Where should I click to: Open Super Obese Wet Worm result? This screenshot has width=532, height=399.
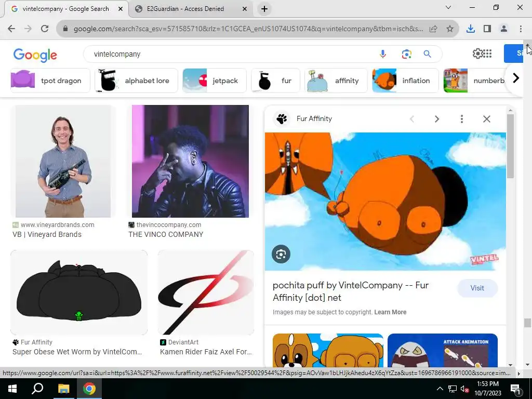pos(77,352)
